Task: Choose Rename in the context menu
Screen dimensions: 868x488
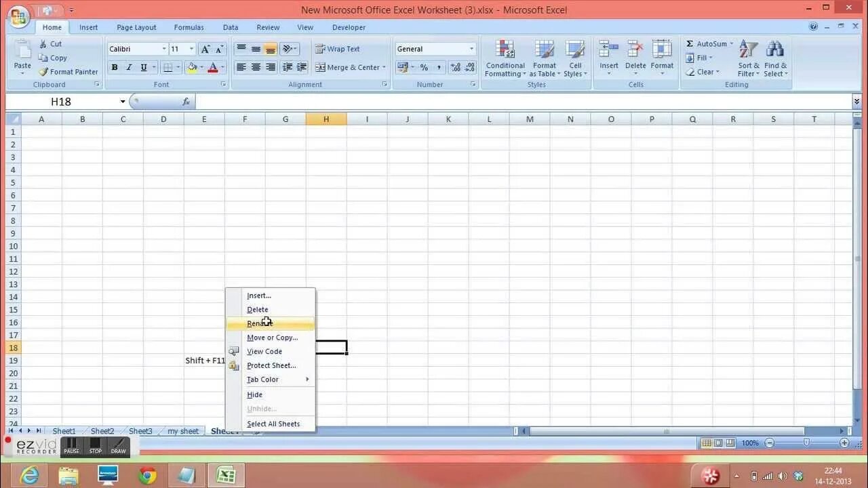Action: pyautogui.click(x=271, y=323)
